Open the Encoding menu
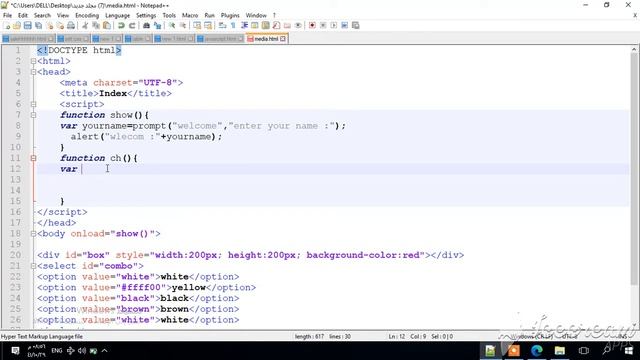Image resolution: width=640 pixels, height=360 pixels. point(87,16)
